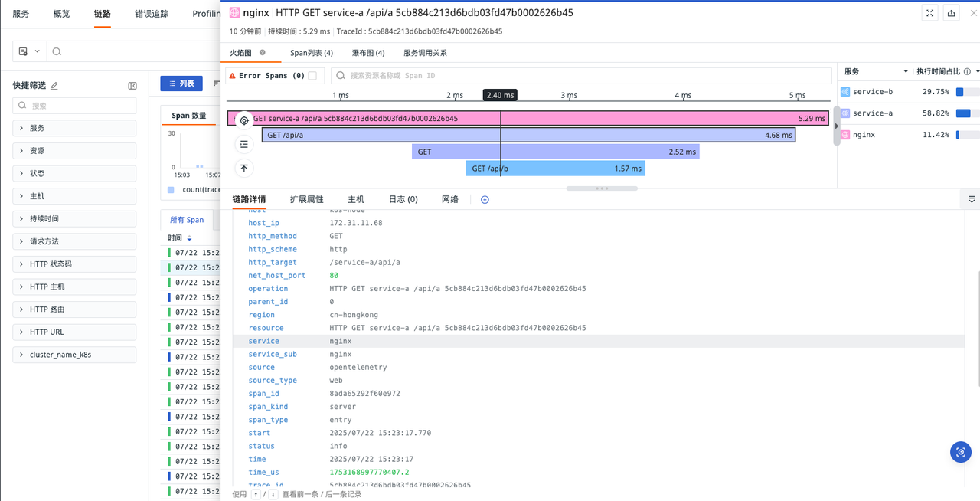This screenshot has height=501, width=980.
Task: Select the 链路详情 detail tab
Action: pos(250,199)
